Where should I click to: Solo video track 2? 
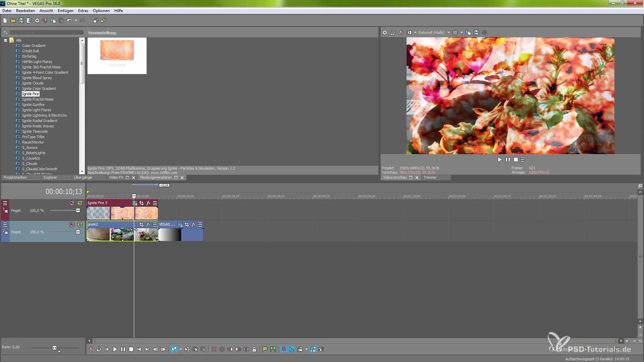(80, 225)
